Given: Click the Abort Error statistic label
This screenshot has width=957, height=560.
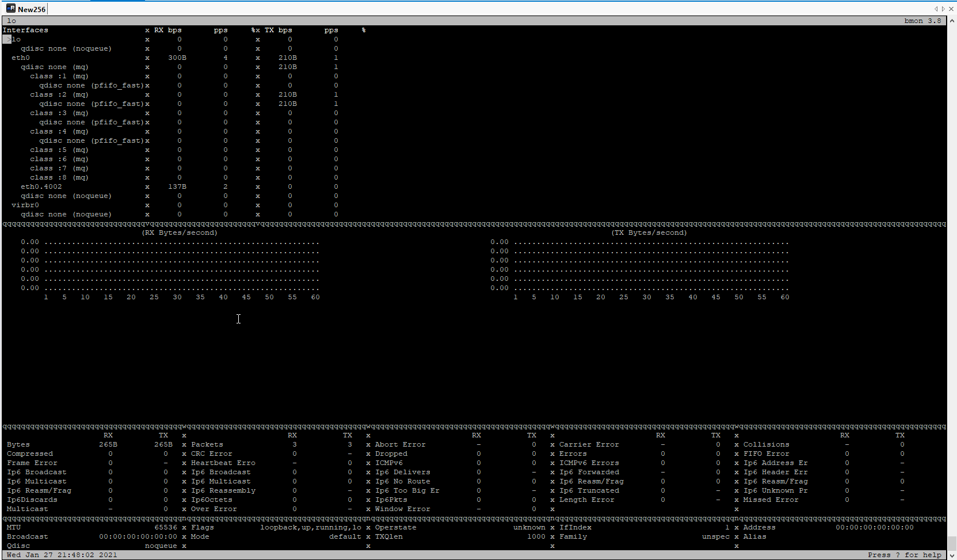Looking at the screenshot, I should pyautogui.click(x=401, y=444).
